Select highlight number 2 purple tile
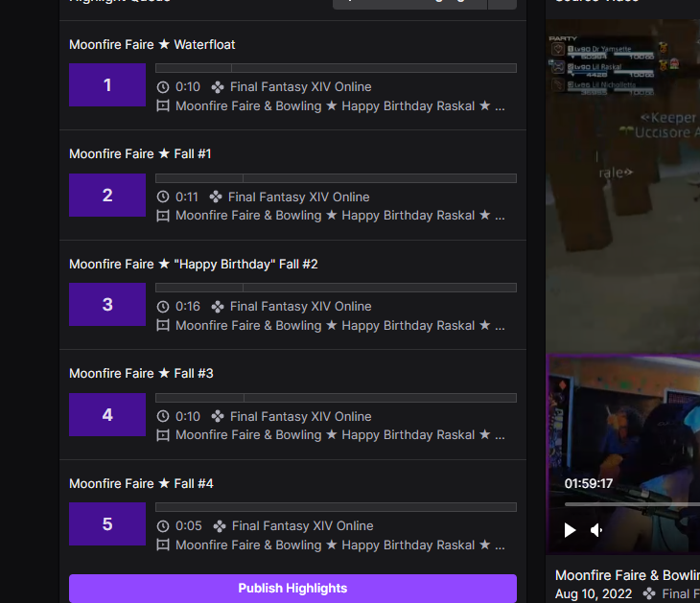700x603 pixels. 107,195
